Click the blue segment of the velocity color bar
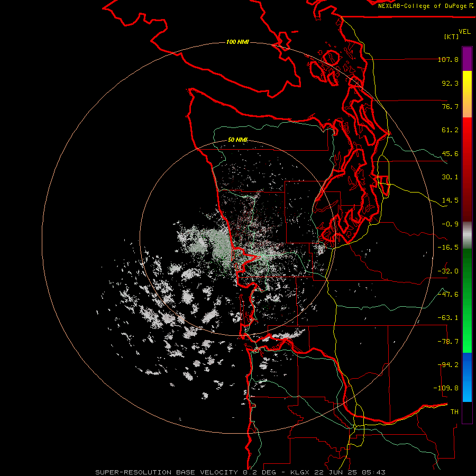Image resolution: width=476 pixels, height=476 pixels. click(x=467, y=377)
